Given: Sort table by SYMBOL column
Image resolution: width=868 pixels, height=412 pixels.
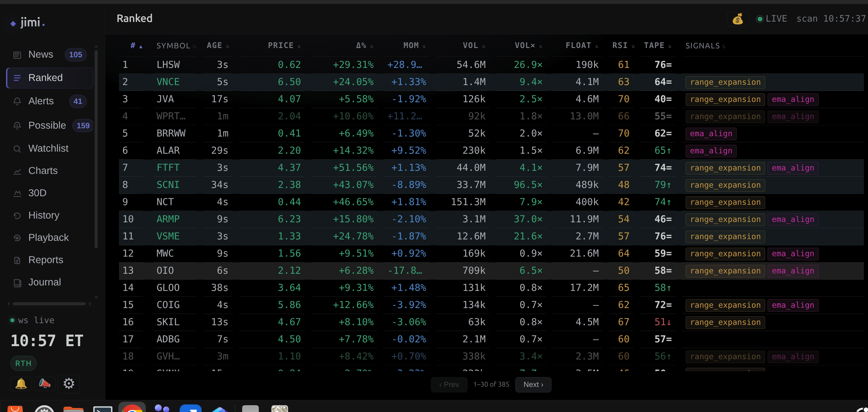Looking at the screenshot, I should [x=176, y=46].
